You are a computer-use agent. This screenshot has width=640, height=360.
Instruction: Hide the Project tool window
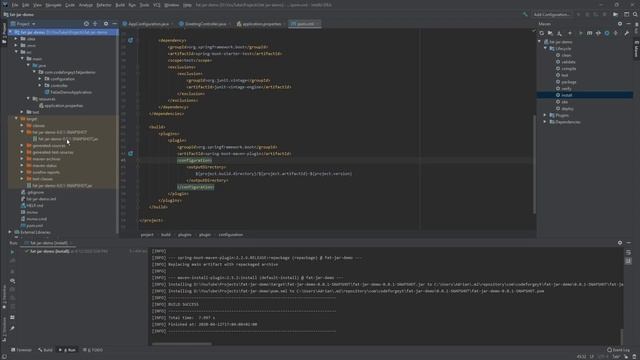[114, 24]
